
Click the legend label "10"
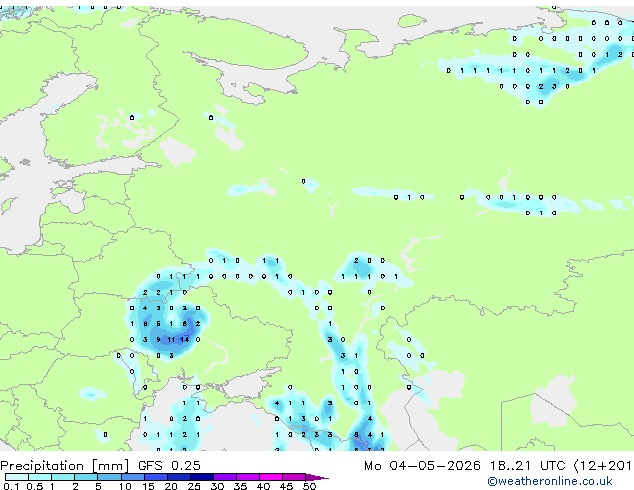point(125,486)
